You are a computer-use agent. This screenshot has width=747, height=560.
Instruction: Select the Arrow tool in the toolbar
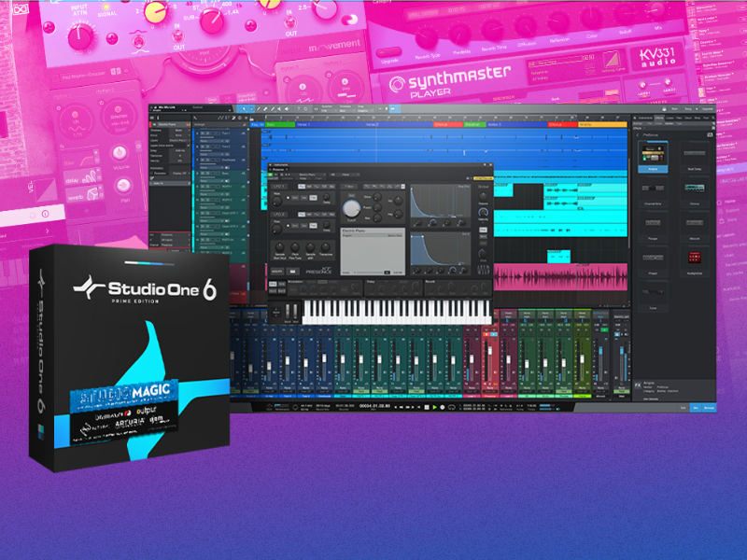245,109
